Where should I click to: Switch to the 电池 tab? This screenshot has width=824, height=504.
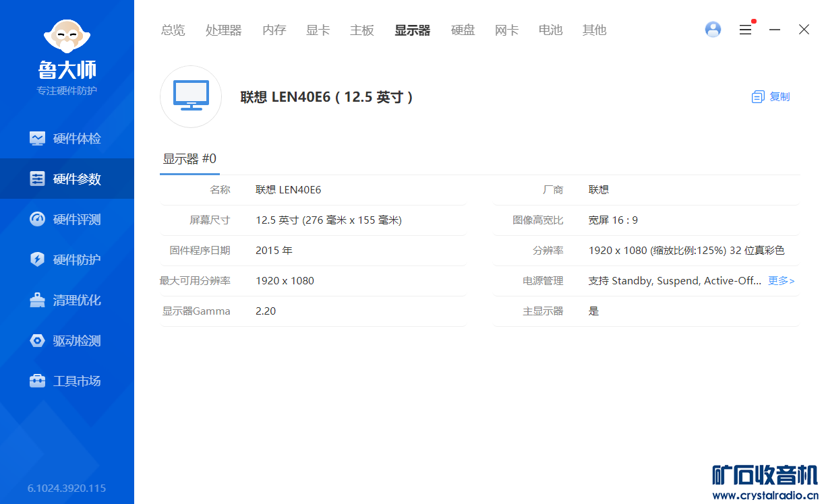click(x=551, y=30)
